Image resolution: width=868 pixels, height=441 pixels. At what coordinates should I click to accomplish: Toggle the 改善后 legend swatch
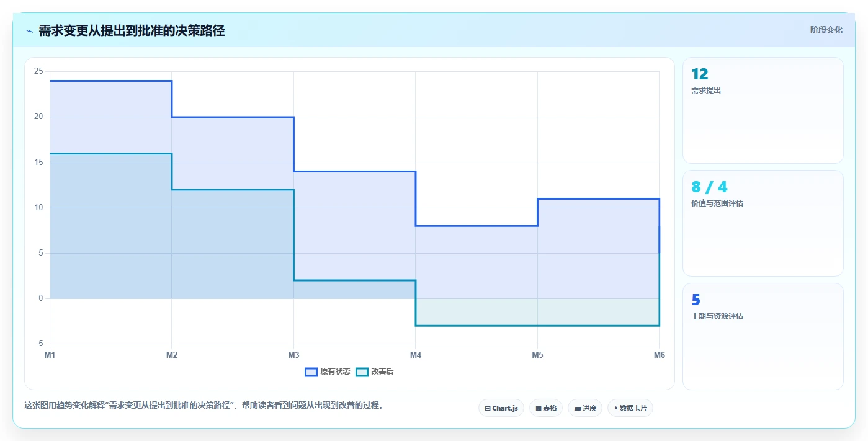click(362, 372)
